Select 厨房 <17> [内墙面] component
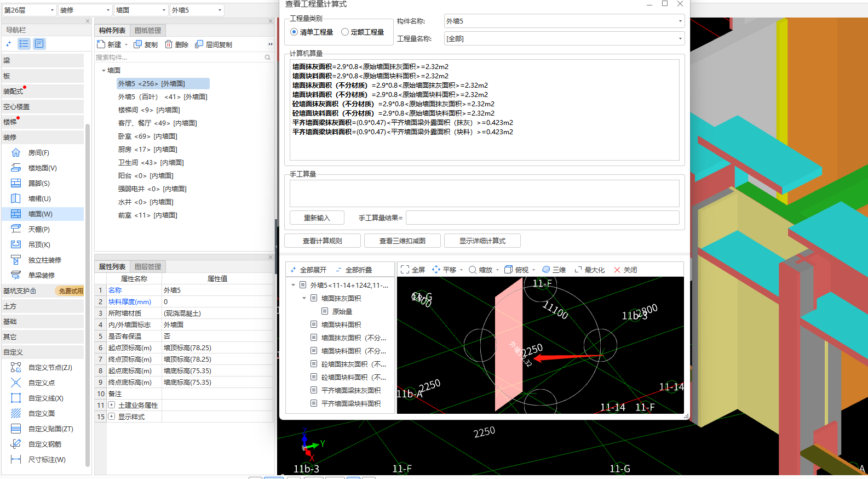Screen dimensions: 868x479 point(148,150)
